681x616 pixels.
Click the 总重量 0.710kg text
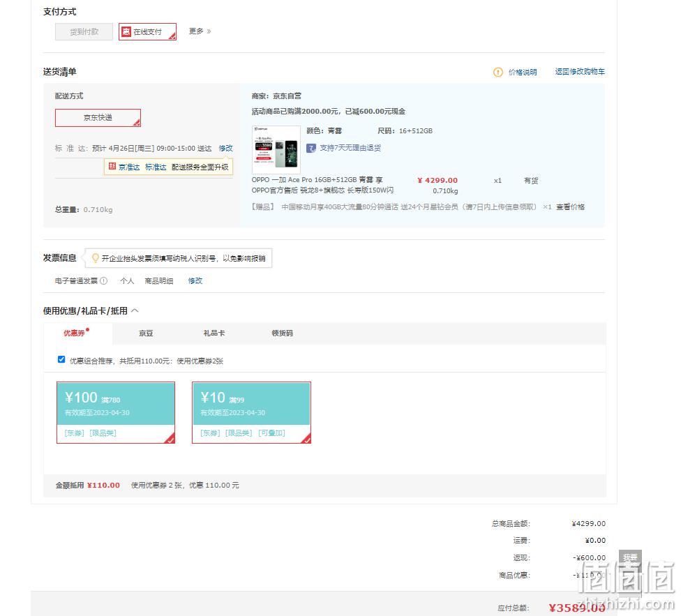(x=84, y=210)
